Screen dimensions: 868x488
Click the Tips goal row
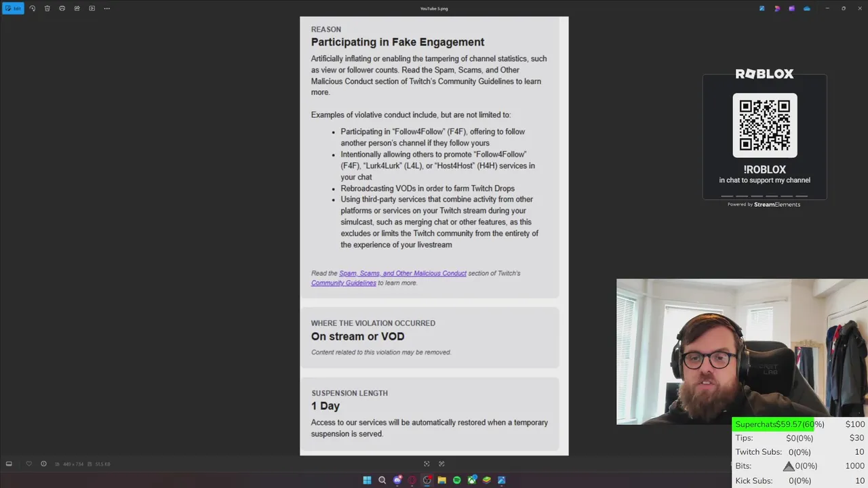point(800,438)
